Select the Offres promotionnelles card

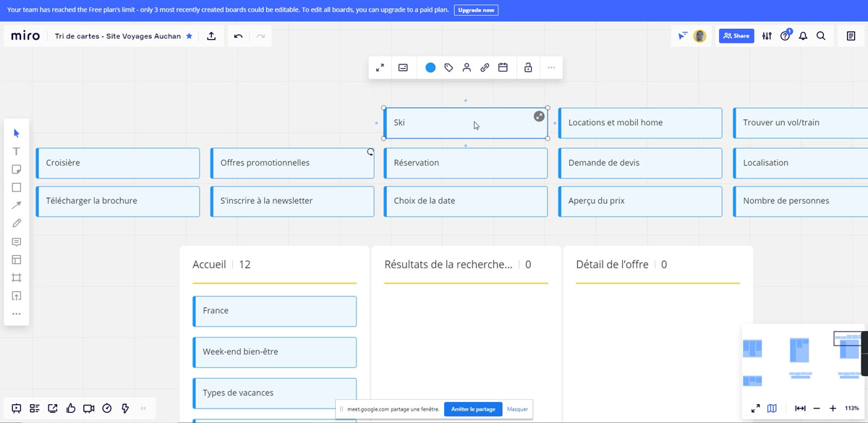(292, 163)
